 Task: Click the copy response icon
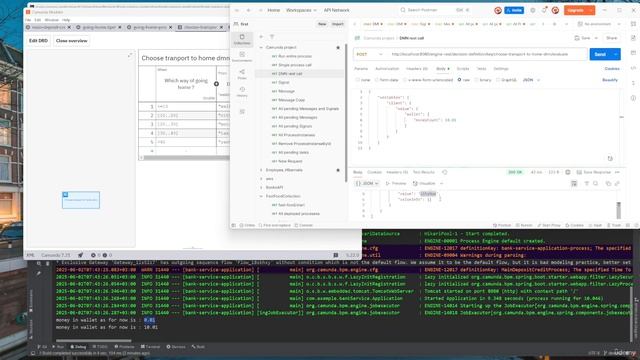[x=608, y=184]
